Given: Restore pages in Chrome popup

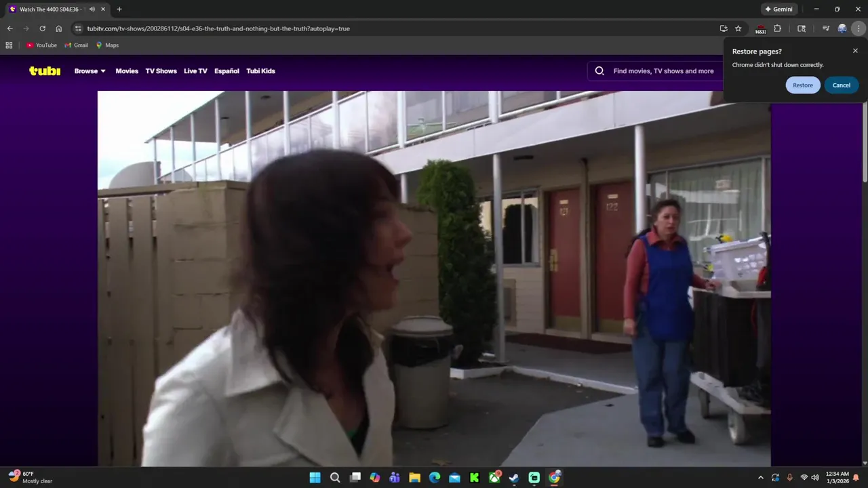Looking at the screenshot, I should click(x=803, y=85).
